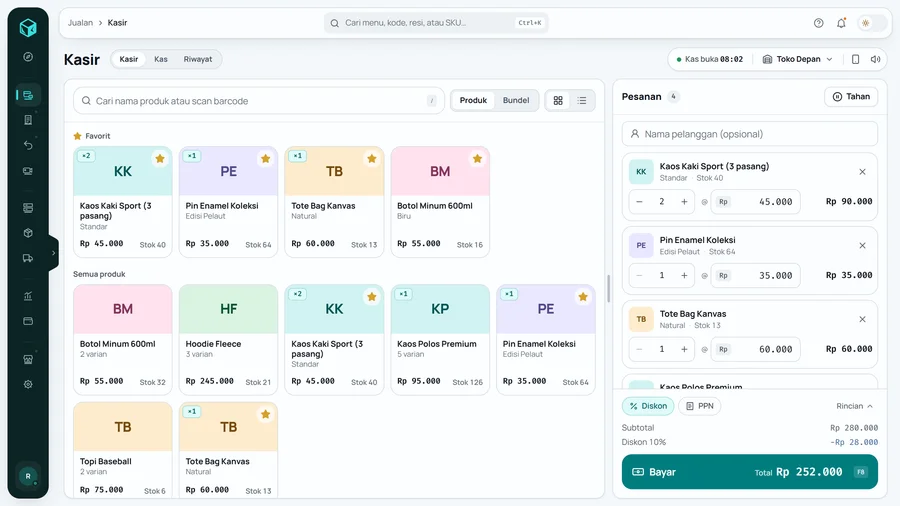Switch to grid view of products
This screenshot has height=506, width=900.
point(558,100)
